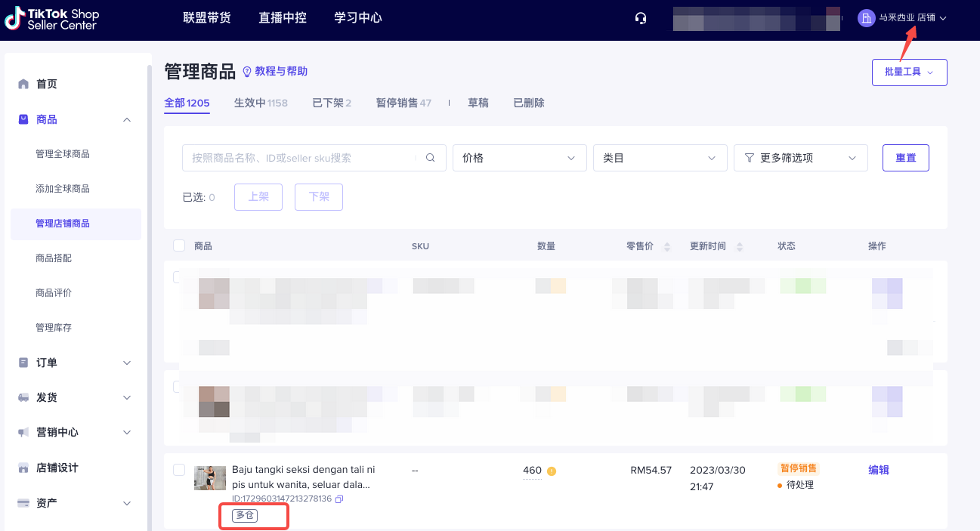Open the 价格 filter dropdown
Image resolution: width=980 pixels, height=531 pixels.
click(x=519, y=158)
